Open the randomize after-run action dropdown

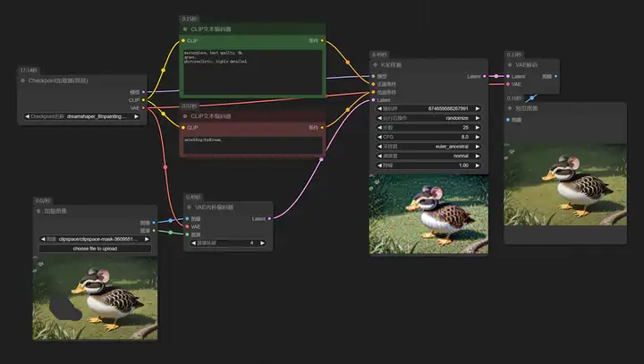pyautogui.click(x=428, y=118)
